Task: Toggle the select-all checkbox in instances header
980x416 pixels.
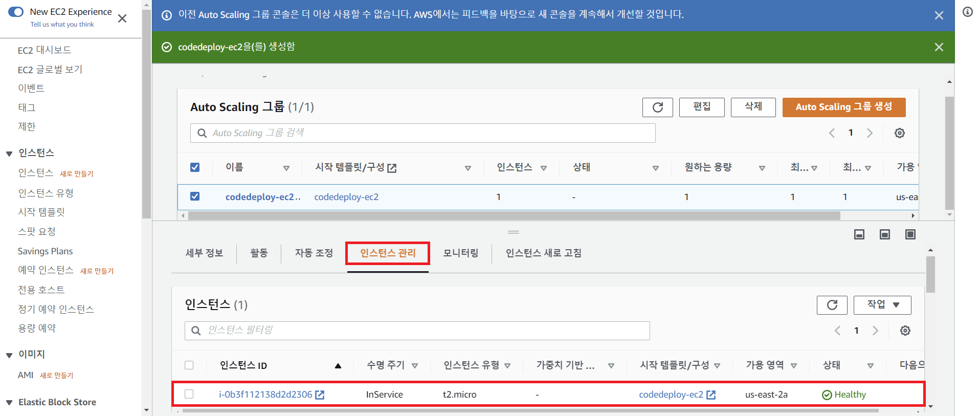Action: coord(189,365)
